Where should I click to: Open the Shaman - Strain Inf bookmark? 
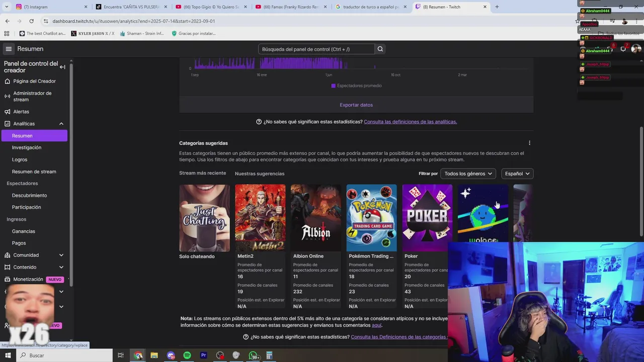pos(142,34)
